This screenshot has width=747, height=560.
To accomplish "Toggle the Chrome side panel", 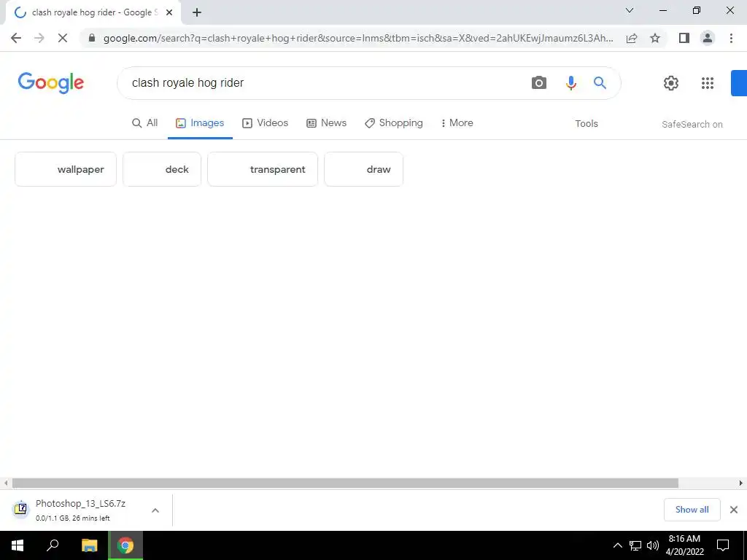I will 684,38.
